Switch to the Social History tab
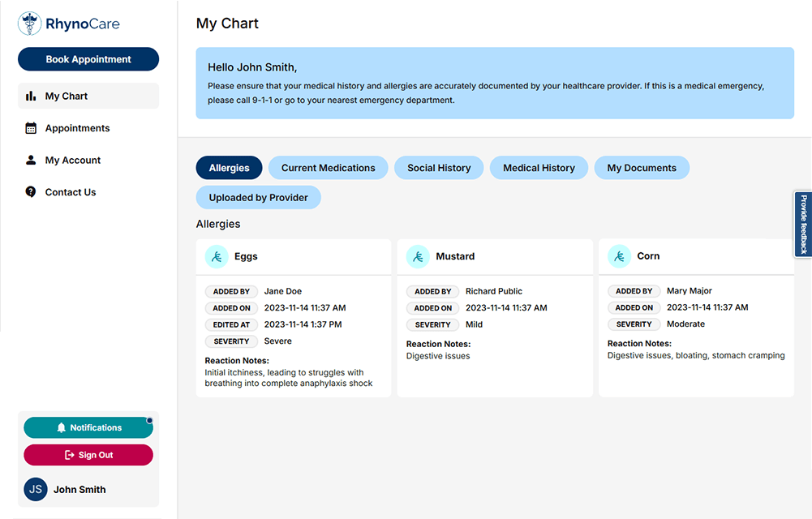 439,168
